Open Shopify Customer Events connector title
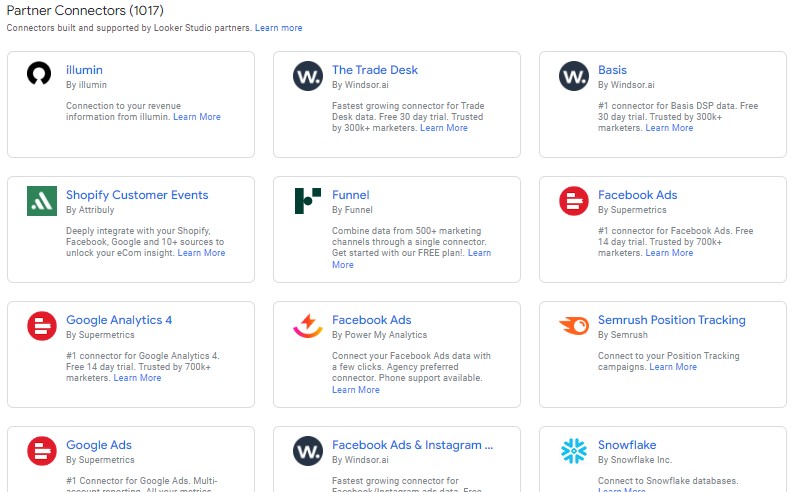This screenshot has width=793, height=492. tap(137, 195)
